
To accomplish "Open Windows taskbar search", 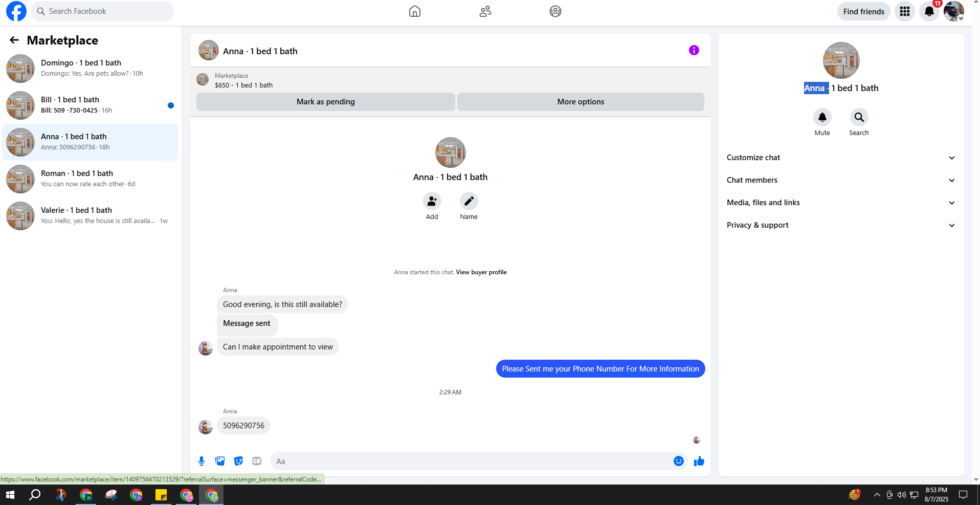I will point(35,495).
